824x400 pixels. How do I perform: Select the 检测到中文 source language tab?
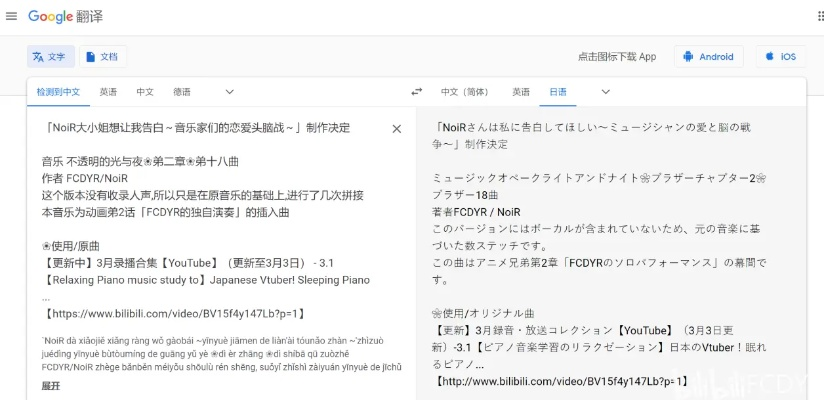58,92
